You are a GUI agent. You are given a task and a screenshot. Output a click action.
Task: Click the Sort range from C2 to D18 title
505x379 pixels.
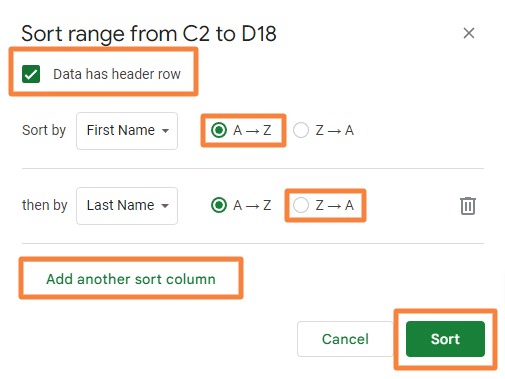click(x=149, y=34)
